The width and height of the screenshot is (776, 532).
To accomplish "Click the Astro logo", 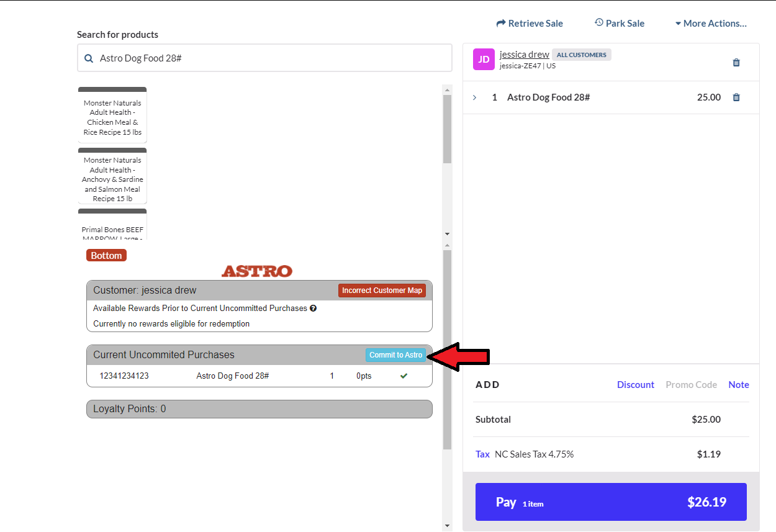I will tap(257, 271).
